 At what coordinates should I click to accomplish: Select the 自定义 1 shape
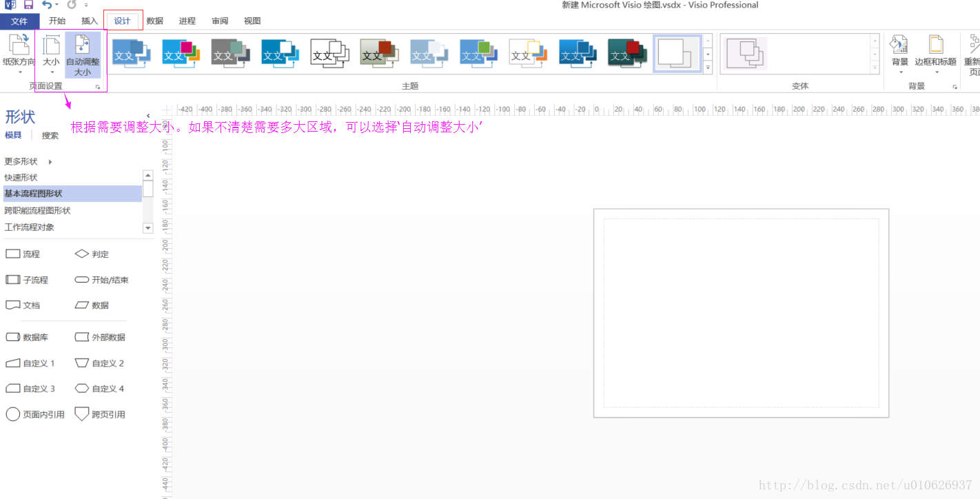click(x=30, y=363)
